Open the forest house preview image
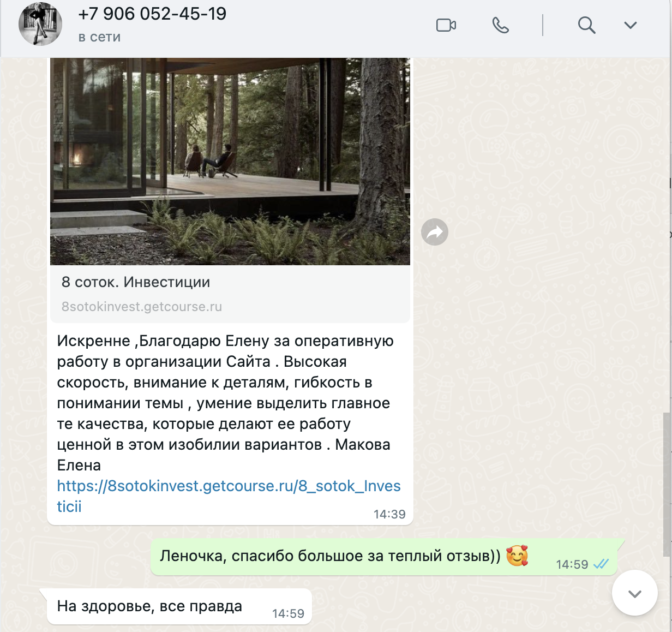The image size is (672, 632). (230, 162)
